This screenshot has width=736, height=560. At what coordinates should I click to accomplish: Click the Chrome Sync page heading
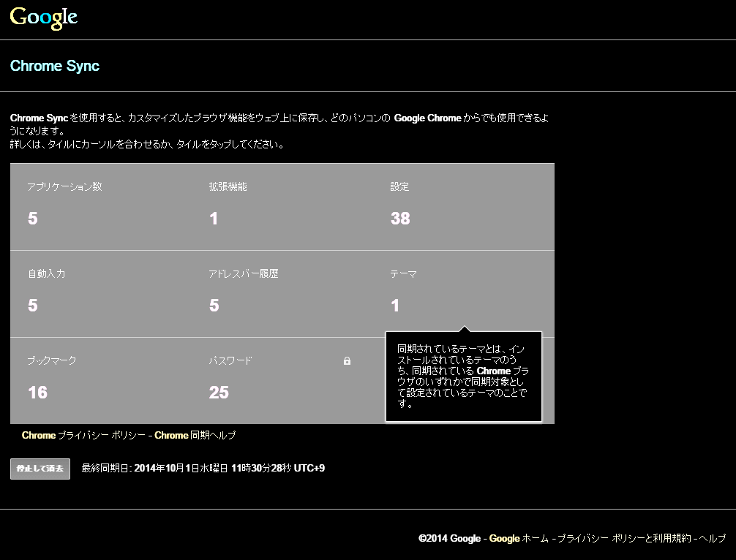[55, 66]
